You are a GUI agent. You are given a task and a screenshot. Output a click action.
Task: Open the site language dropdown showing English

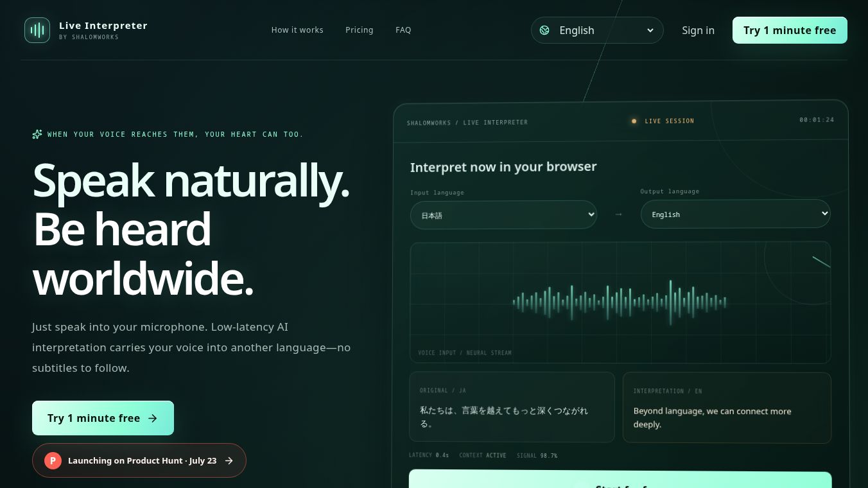click(x=597, y=30)
